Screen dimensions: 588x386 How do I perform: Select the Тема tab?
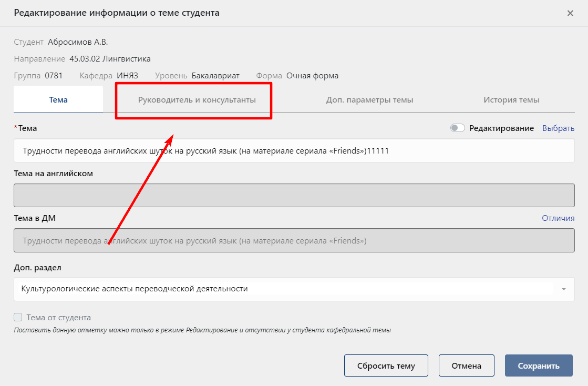coord(58,100)
